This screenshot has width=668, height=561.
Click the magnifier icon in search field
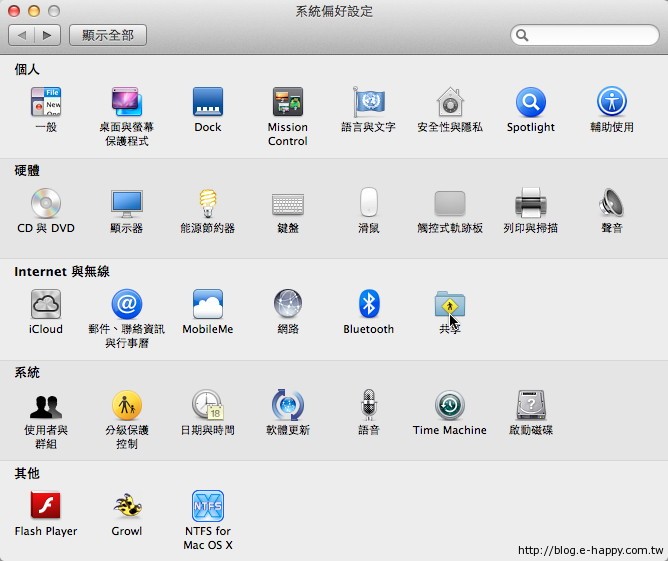[522, 35]
